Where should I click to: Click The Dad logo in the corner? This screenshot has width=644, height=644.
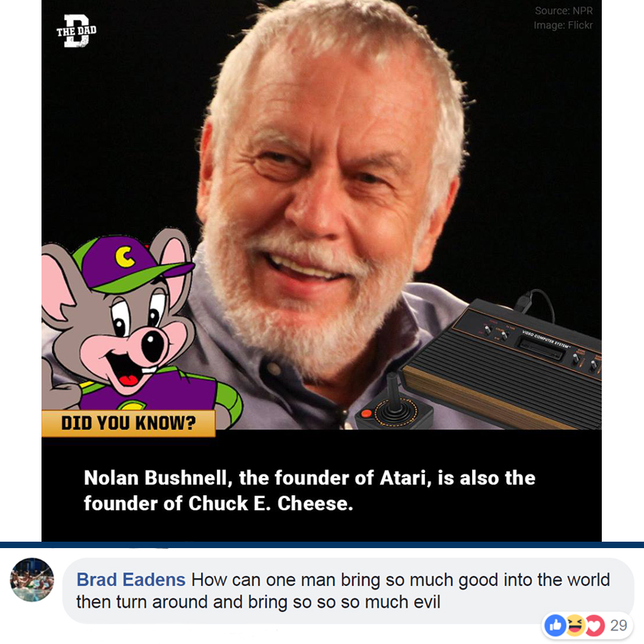click(x=77, y=31)
